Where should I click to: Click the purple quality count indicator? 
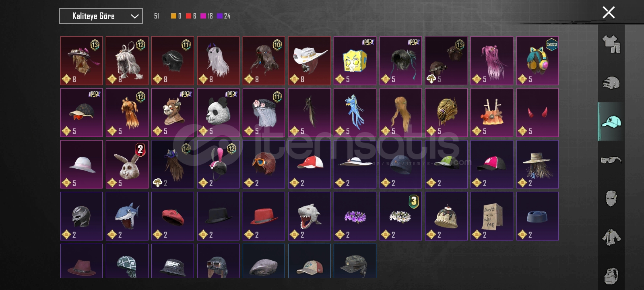[224, 16]
